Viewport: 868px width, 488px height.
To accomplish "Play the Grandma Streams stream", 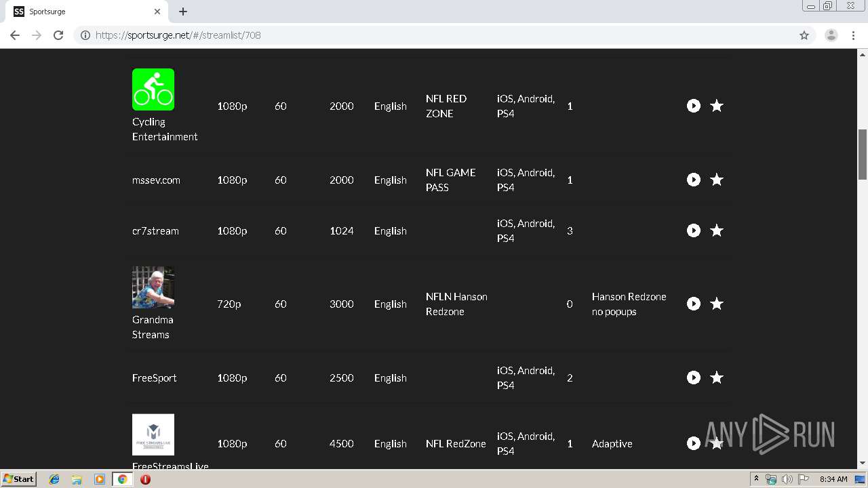I will tap(693, 304).
